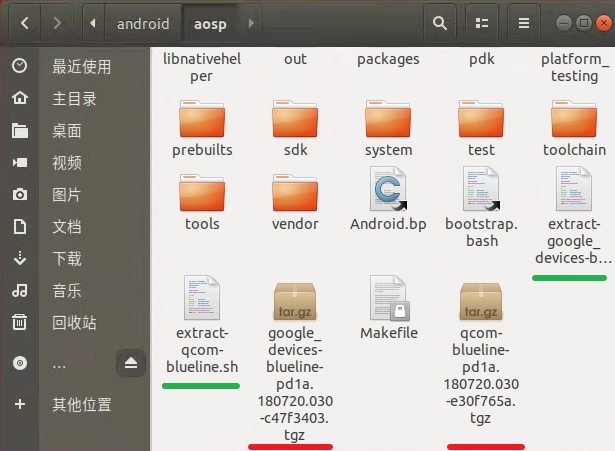
Task: Open Downloads in sidebar
Action: tap(67, 259)
